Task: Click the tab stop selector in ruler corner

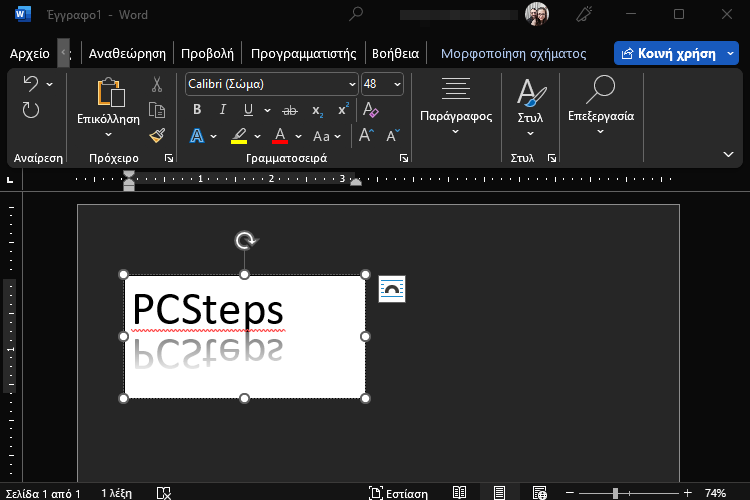Action: tap(10, 180)
